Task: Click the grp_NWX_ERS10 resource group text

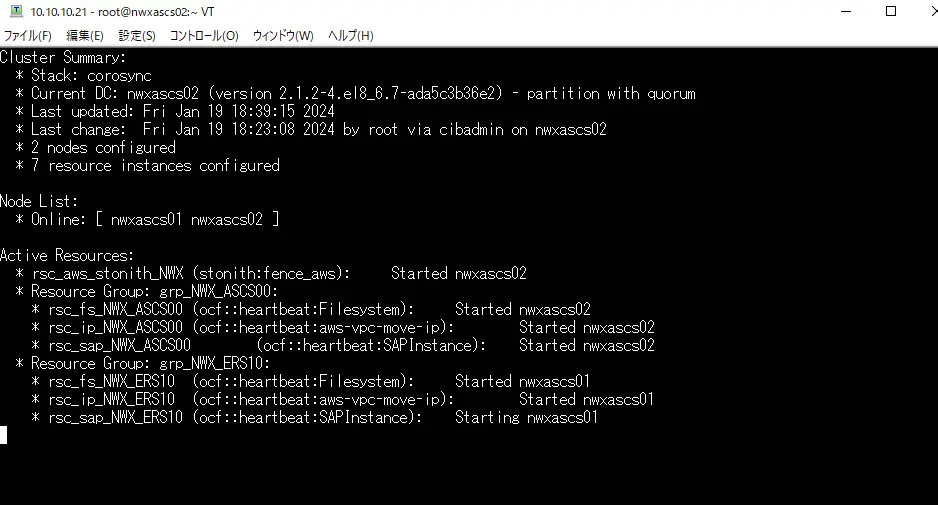Action: tap(214, 363)
